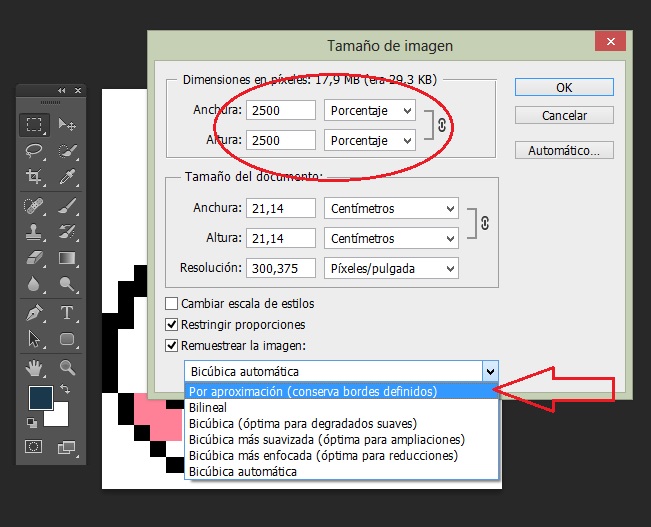Choose Bilineal resampling option
Viewport: 651px width, 527px height.
(x=341, y=407)
